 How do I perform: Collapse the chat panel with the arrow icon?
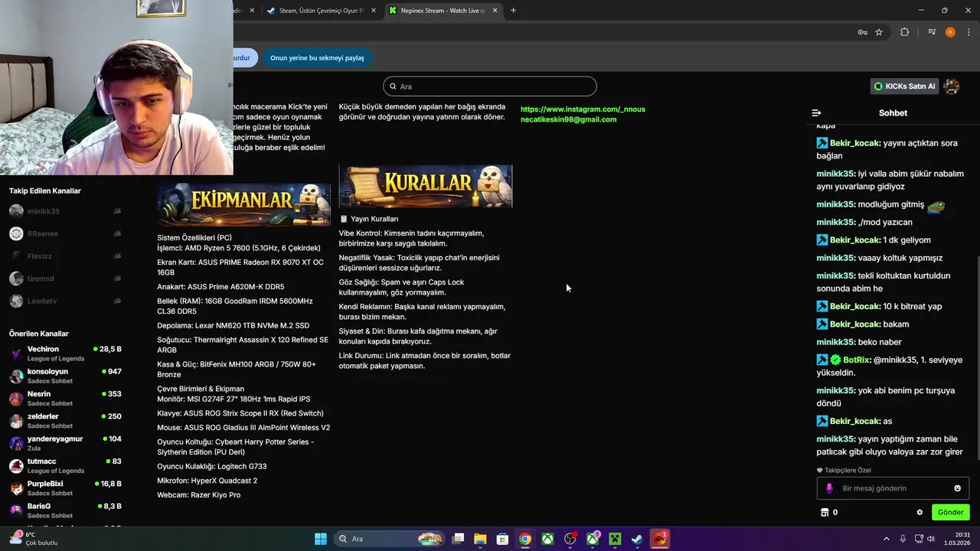816,112
